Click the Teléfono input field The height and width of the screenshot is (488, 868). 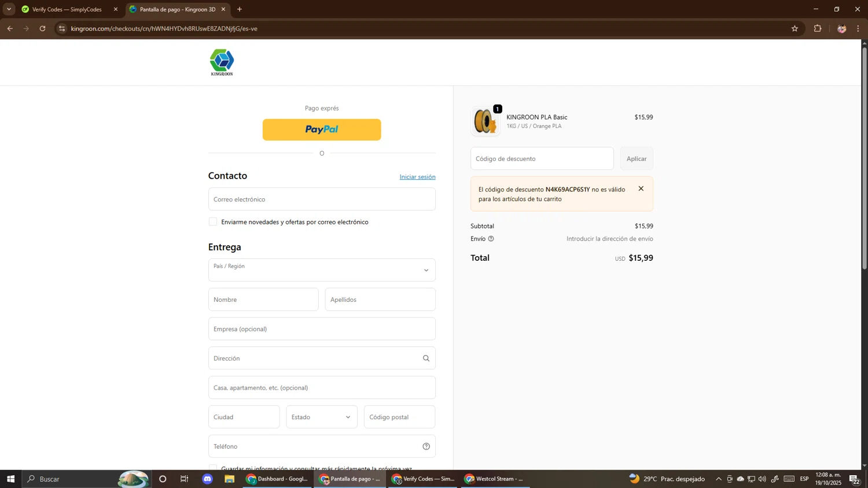pos(322,446)
